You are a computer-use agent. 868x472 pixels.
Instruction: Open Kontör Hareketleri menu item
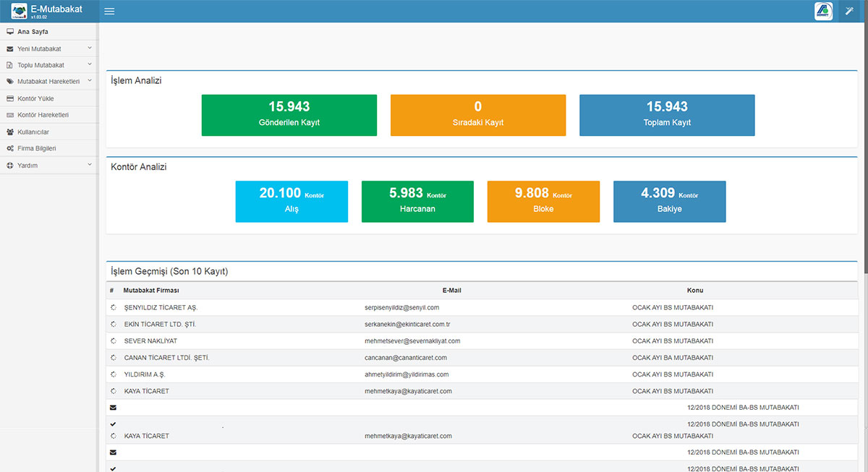43,115
